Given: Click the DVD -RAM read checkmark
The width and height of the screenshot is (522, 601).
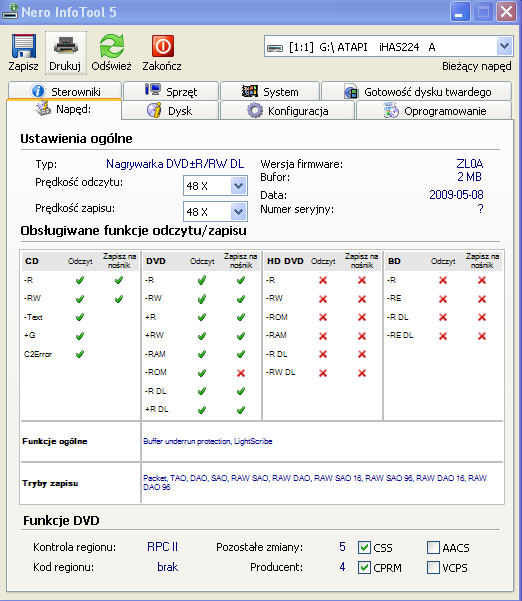Looking at the screenshot, I should tap(202, 354).
